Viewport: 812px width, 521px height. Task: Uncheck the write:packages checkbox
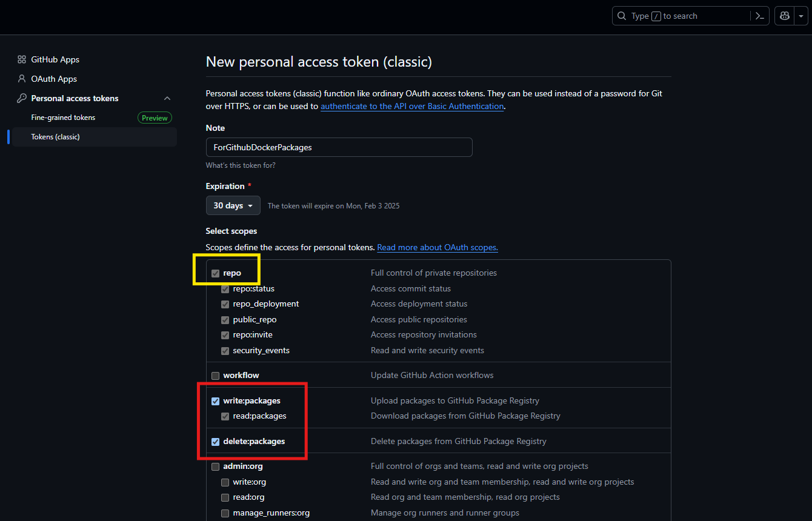click(215, 401)
